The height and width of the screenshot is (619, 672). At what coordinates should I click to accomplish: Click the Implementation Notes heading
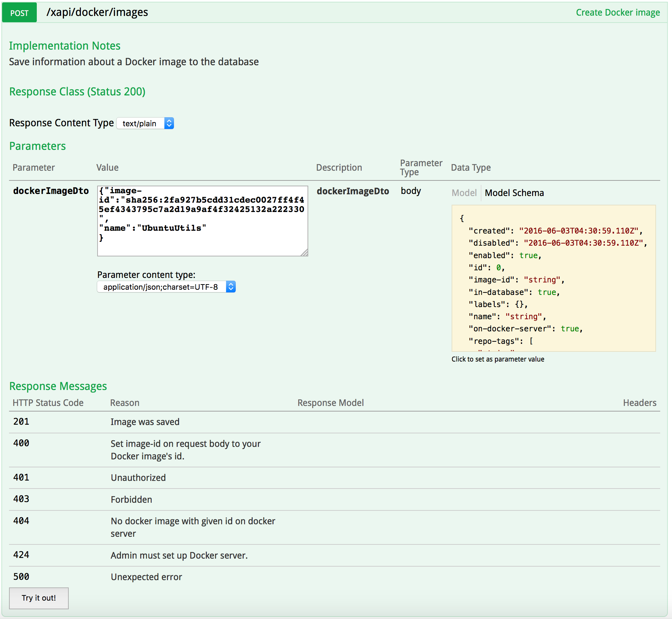click(x=65, y=46)
